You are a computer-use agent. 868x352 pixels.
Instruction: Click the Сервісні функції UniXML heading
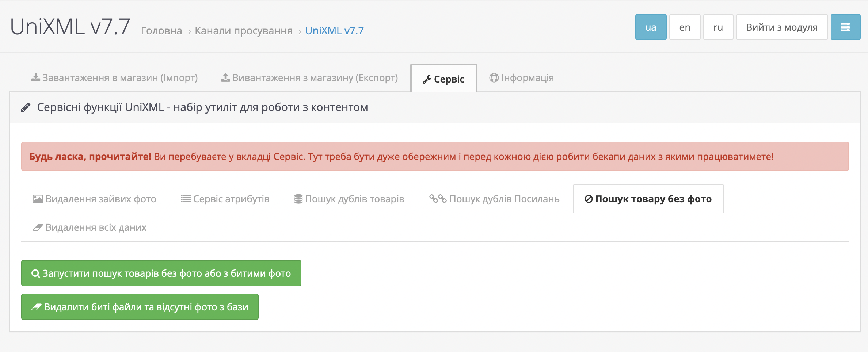(202, 107)
